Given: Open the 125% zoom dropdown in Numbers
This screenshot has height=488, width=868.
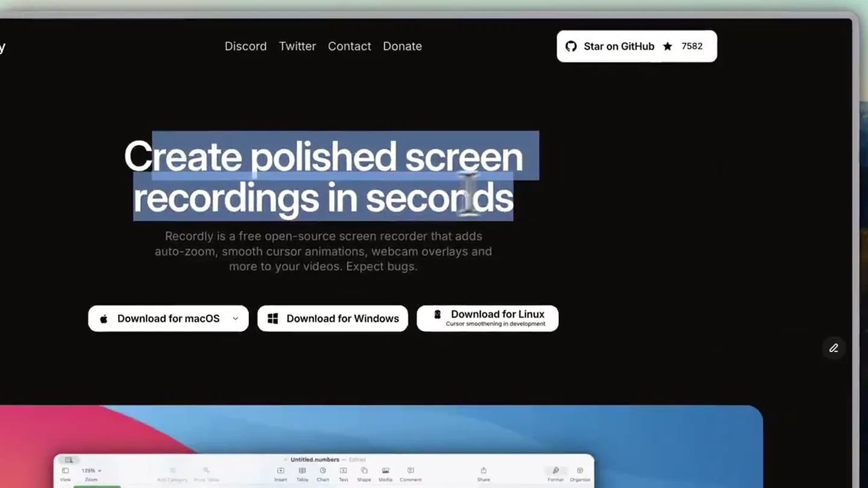Looking at the screenshot, I should pos(91,471).
